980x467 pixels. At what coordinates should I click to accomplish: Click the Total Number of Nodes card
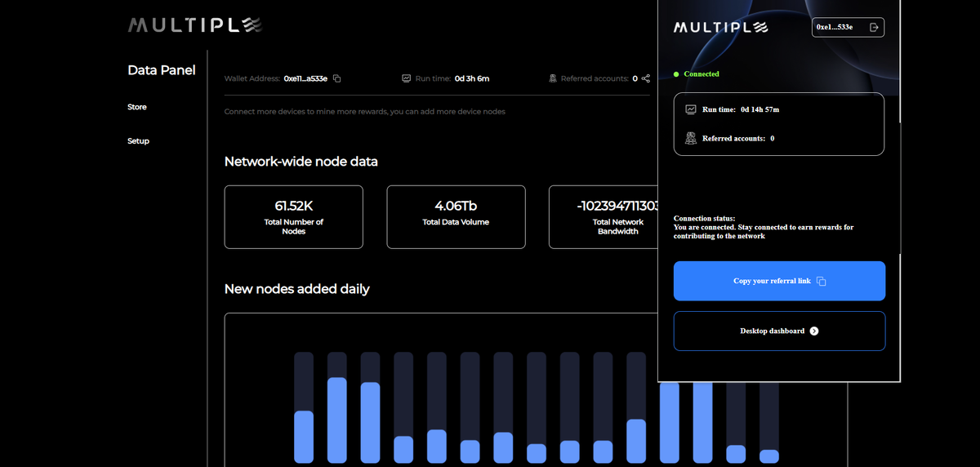click(x=294, y=216)
